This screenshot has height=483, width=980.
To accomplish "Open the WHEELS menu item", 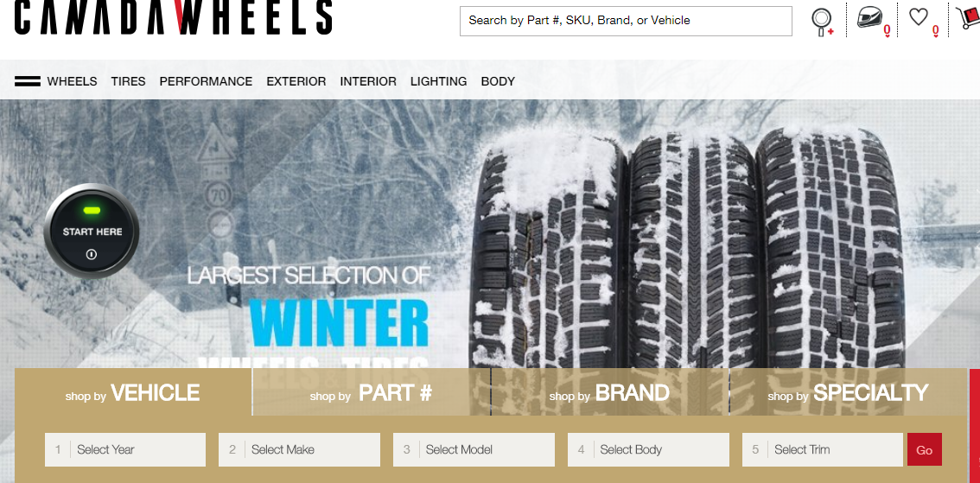I will pos(72,81).
